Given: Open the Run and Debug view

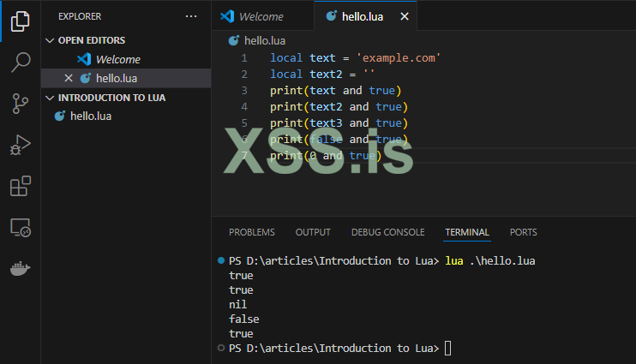Looking at the screenshot, I should [x=21, y=145].
